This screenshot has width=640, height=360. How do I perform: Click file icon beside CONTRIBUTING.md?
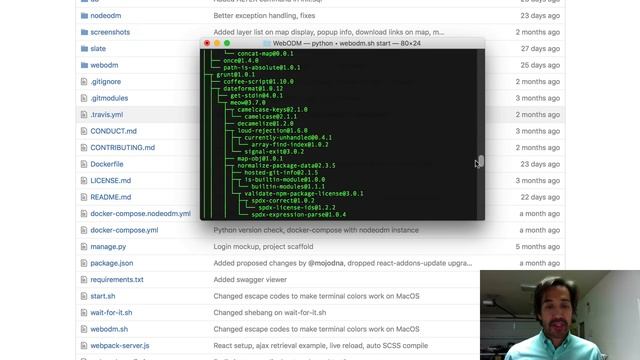point(84,148)
